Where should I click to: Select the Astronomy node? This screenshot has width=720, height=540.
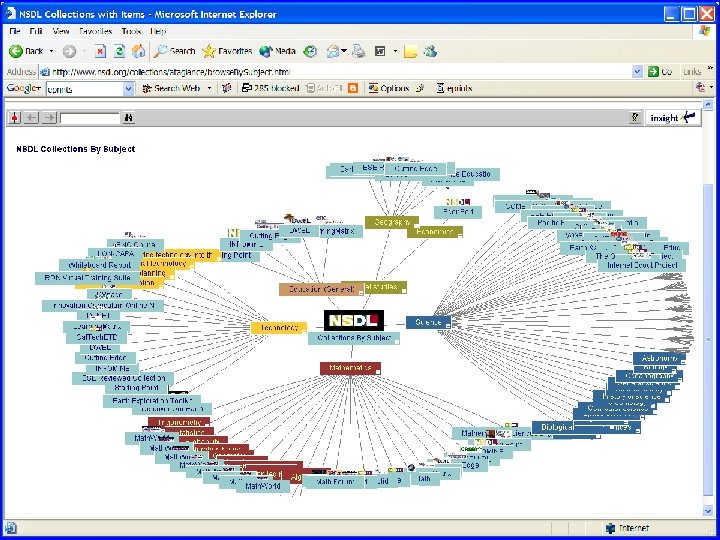click(x=659, y=358)
